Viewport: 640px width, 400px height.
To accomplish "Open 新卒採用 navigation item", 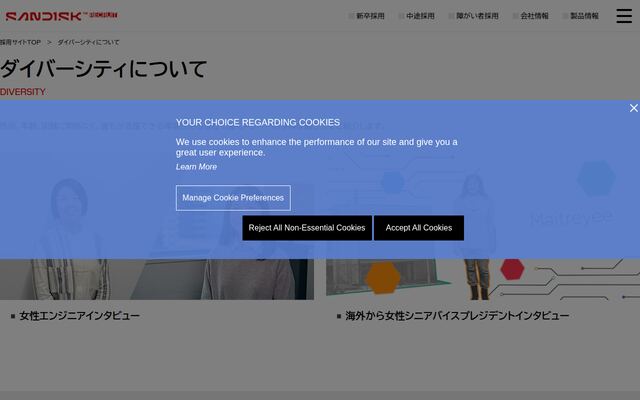I will [x=370, y=16].
